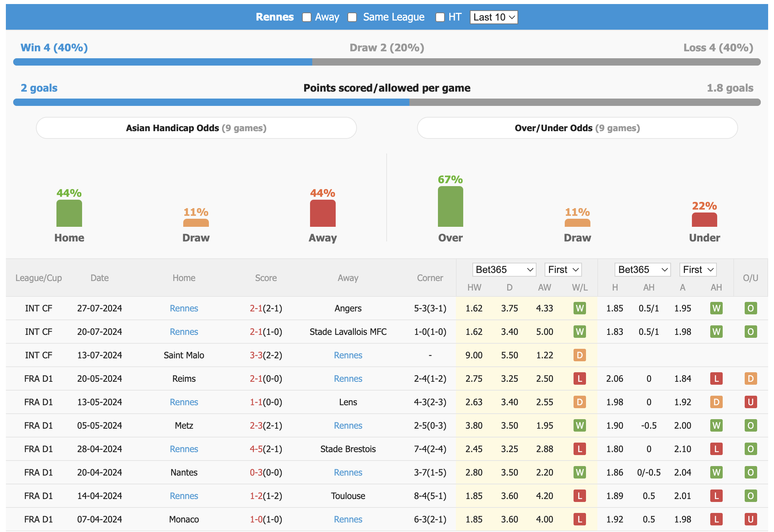Click the red U badge in the Lens row
Screen dimensions: 774x532
click(751, 402)
